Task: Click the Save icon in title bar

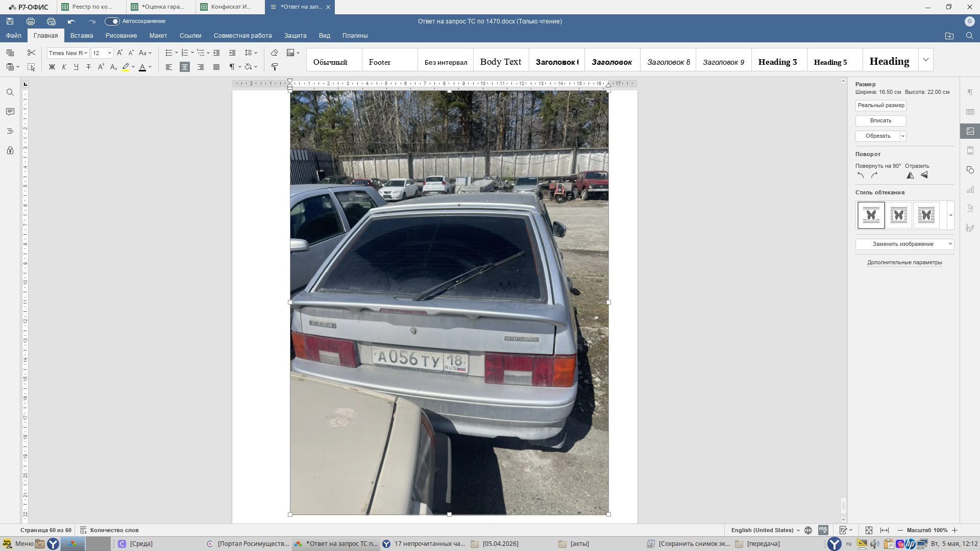Action: tap(10, 21)
